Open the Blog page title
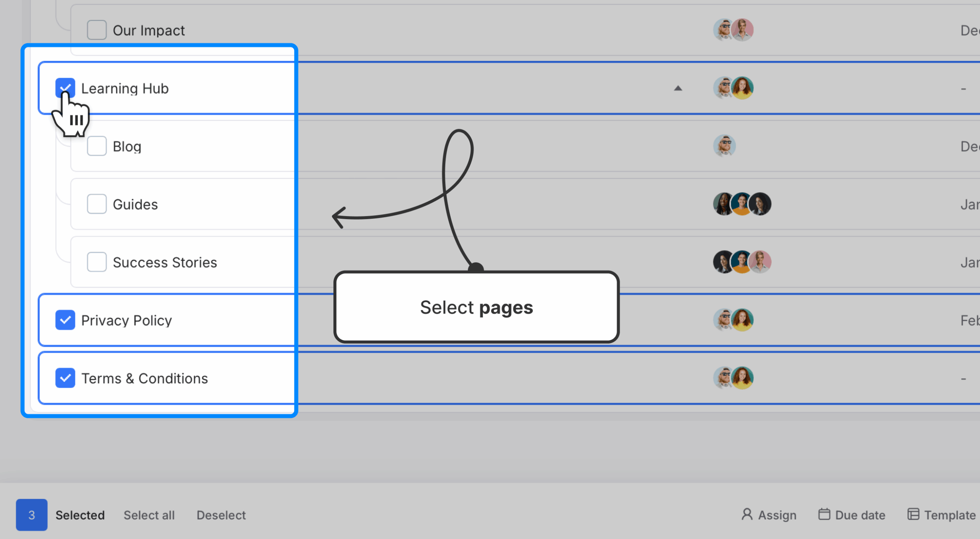Viewport: 980px width, 539px height. pyautogui.click(x=127, y=147)
